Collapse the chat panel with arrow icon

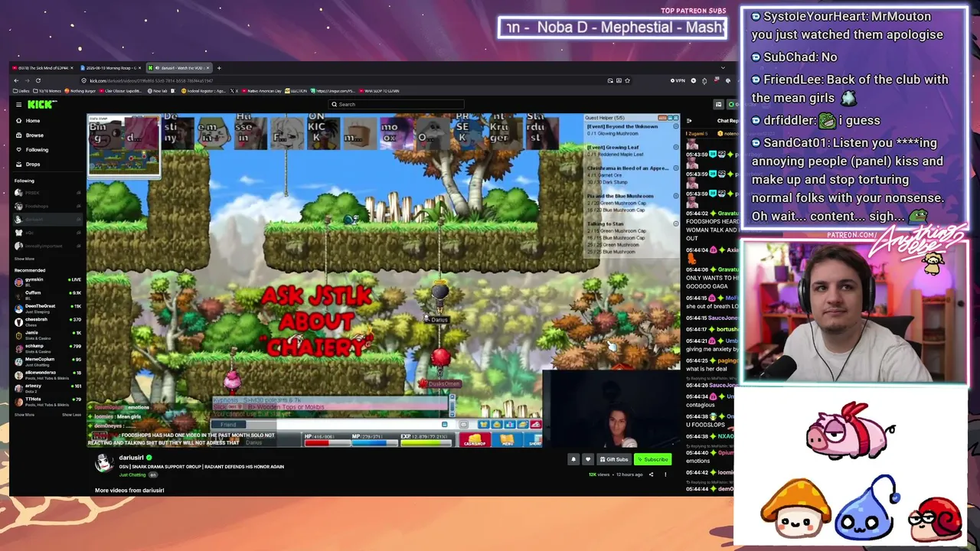(689, 120)
